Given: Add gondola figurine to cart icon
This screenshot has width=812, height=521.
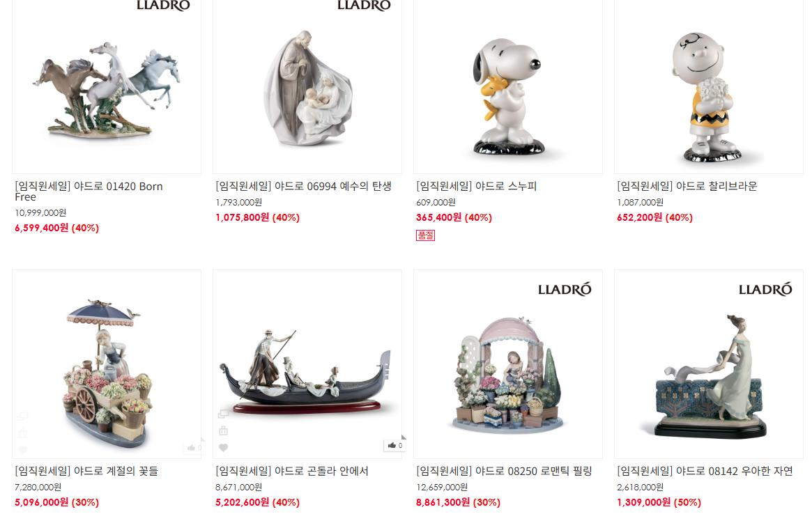Looking at the screenshot, I should 223,430.
